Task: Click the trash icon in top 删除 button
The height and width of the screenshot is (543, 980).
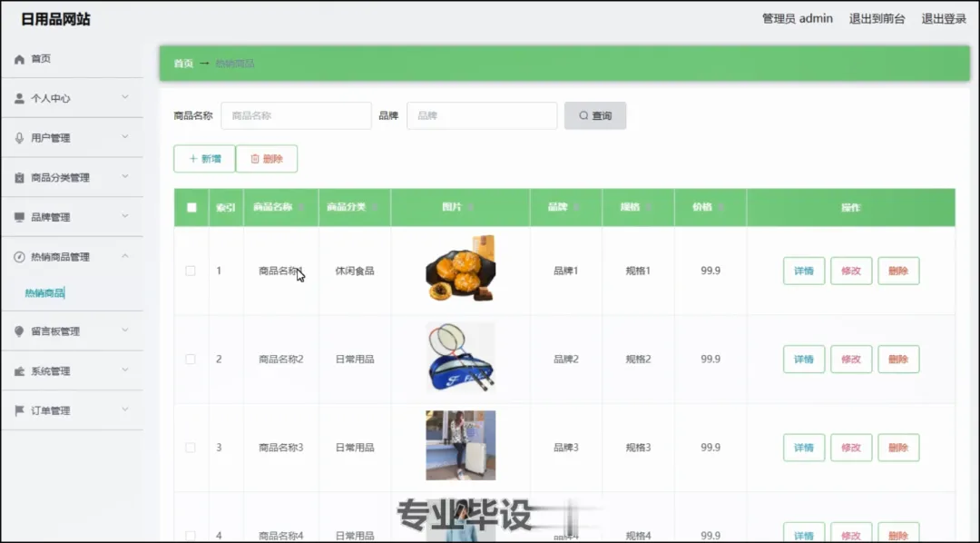Action: click(255, 159)
